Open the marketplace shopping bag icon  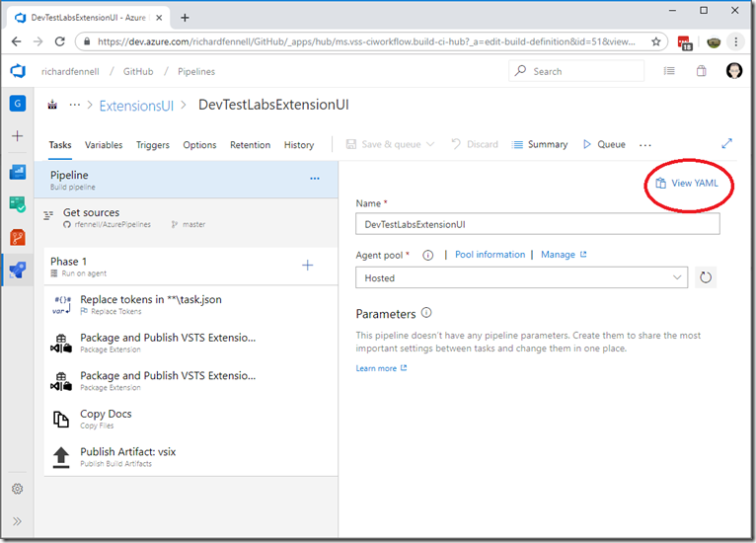tap(702, 71)
